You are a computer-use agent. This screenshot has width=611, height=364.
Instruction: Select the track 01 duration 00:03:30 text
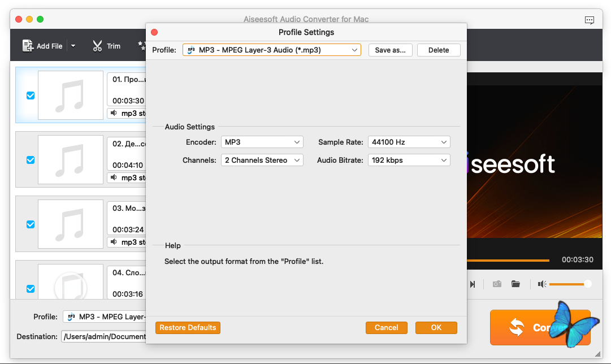[x=128, y=101]
